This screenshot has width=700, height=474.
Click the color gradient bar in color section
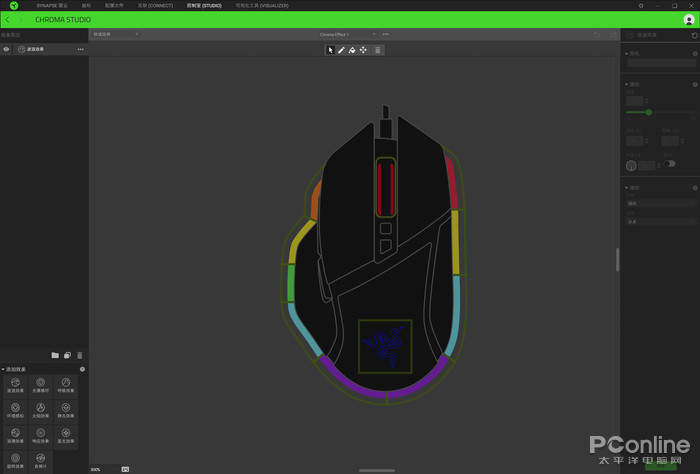click(x=661, y=63)
